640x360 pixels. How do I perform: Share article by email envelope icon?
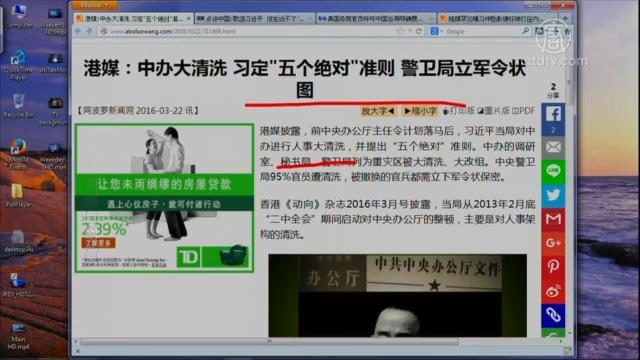(553, 147)
